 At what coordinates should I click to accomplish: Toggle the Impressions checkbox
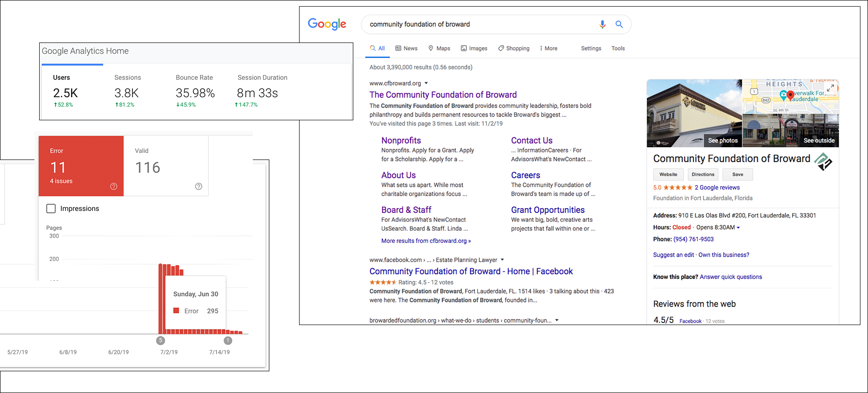[x=51, y=209]
